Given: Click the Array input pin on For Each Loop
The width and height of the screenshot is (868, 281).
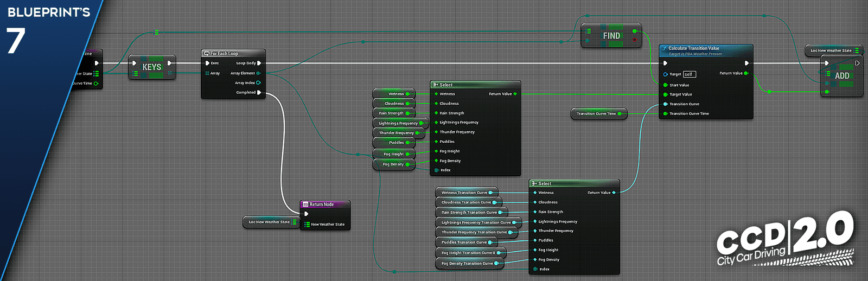Looking at the screenshot, I should 207,73.
